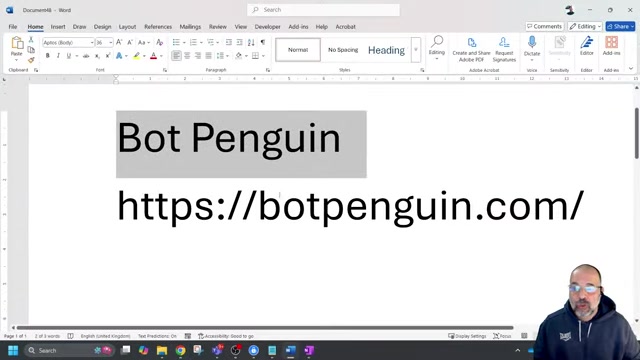Image resolution: width=640 pixels, height=360 pixels.
Task: Click the Comments button
Action: (544, 27)
